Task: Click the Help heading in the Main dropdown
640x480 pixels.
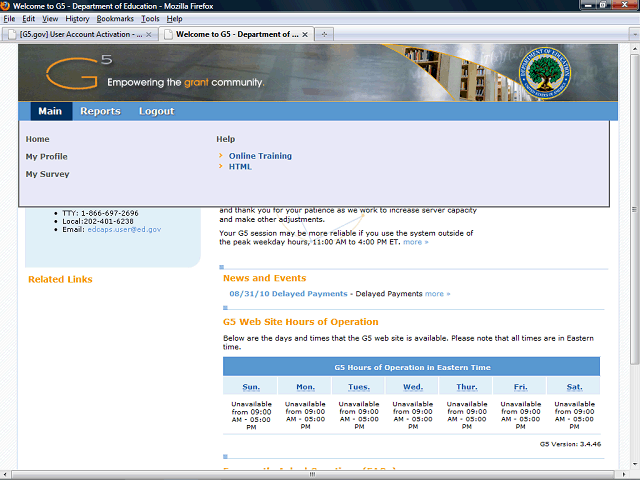Action: click(x=226, y=139)
